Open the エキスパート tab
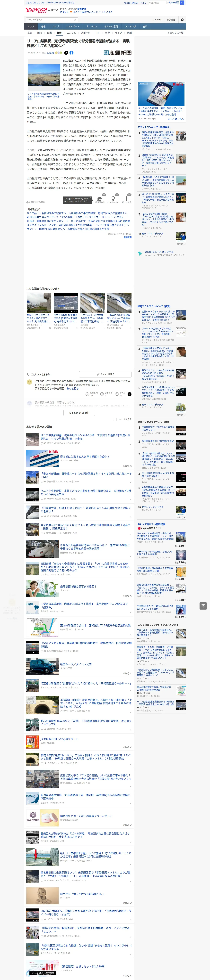Viewport: 210px width, 980px height. [x=72, y=27]
